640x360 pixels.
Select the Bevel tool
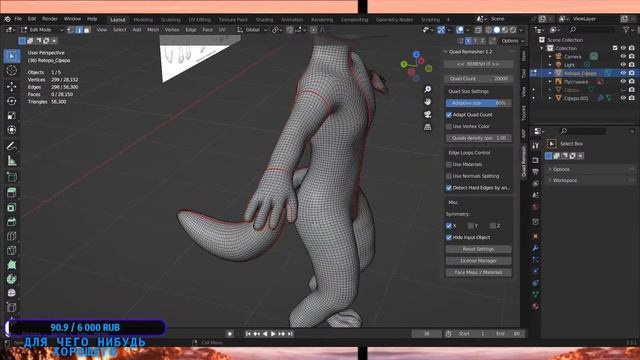(x=12, y=222)
